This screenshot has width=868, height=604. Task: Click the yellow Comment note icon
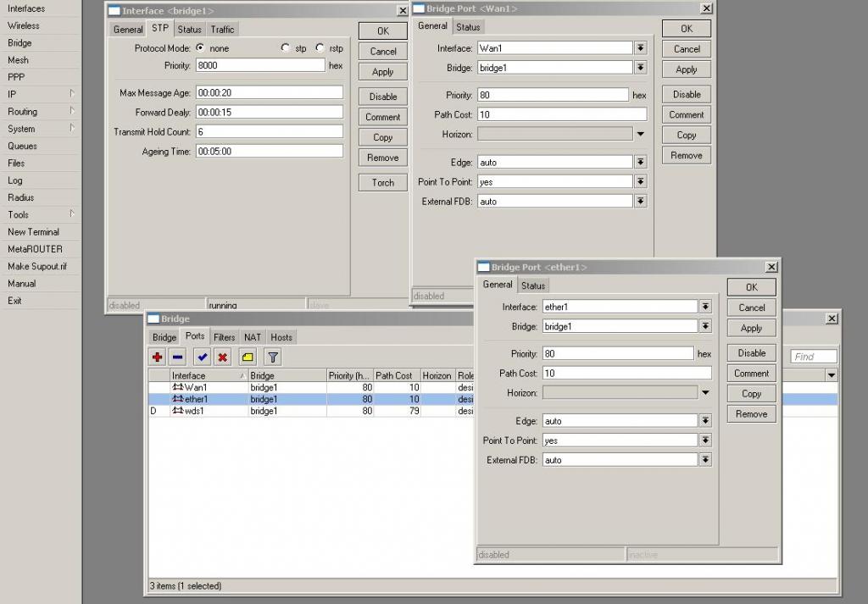[x=248, y=357]
